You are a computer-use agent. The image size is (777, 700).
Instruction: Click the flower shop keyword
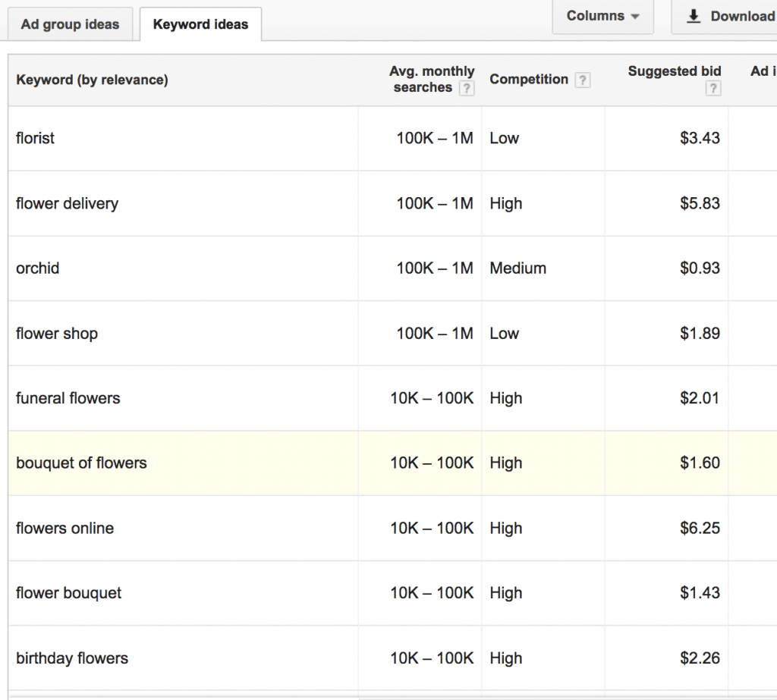point(57,334)
